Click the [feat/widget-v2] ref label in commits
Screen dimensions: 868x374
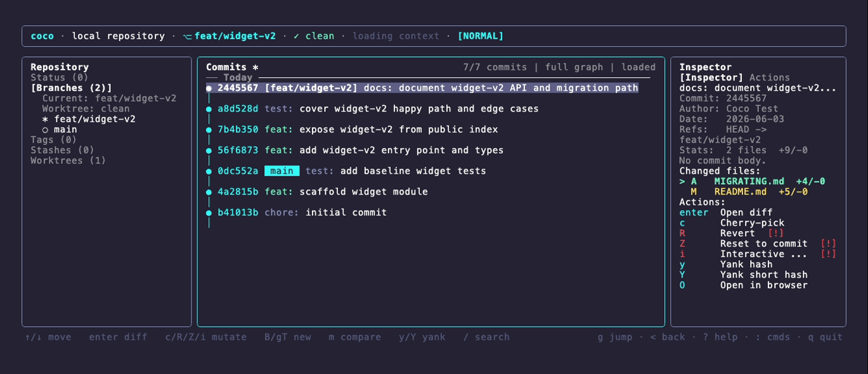click(x=311, y=88)
